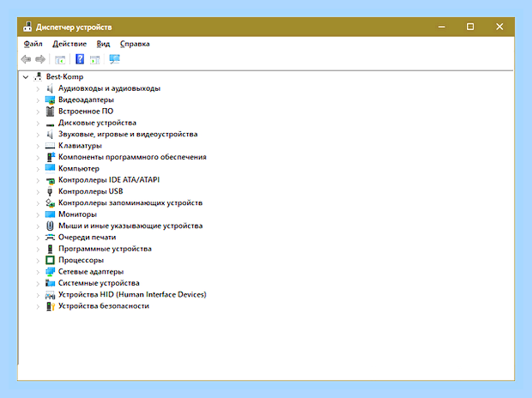The height and width of the screenshot is (398, 532).
Task: Click the monitor icon beside Компьютер
Action: click(x=50, y=168)
